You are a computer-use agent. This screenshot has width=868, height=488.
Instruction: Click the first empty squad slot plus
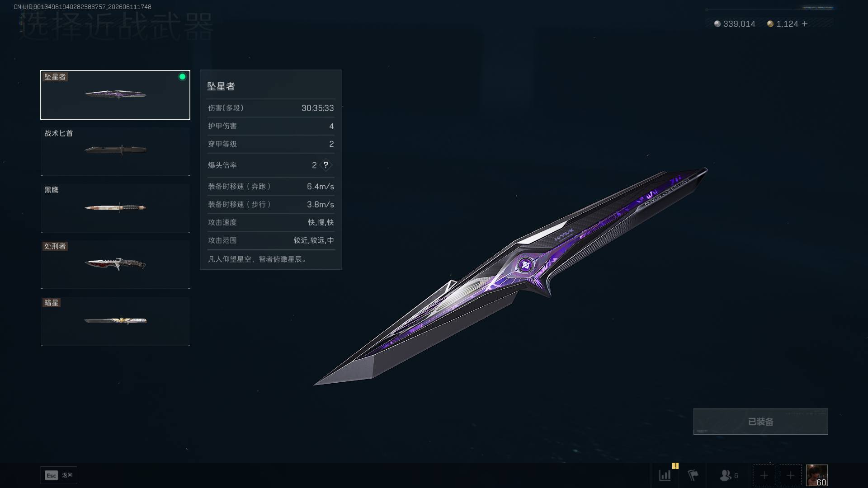pyautogui.click(x=764, y=475)
